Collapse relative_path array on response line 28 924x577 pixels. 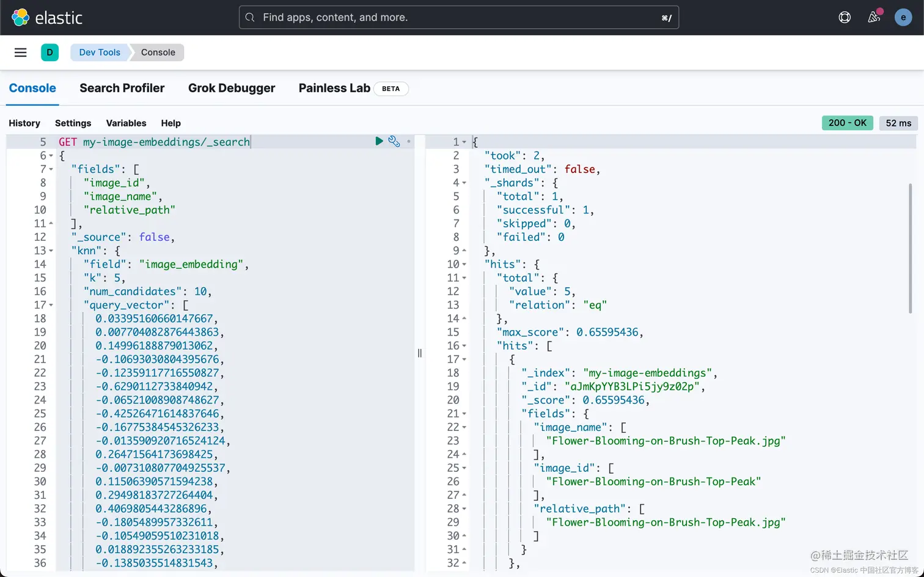[464, 509]
